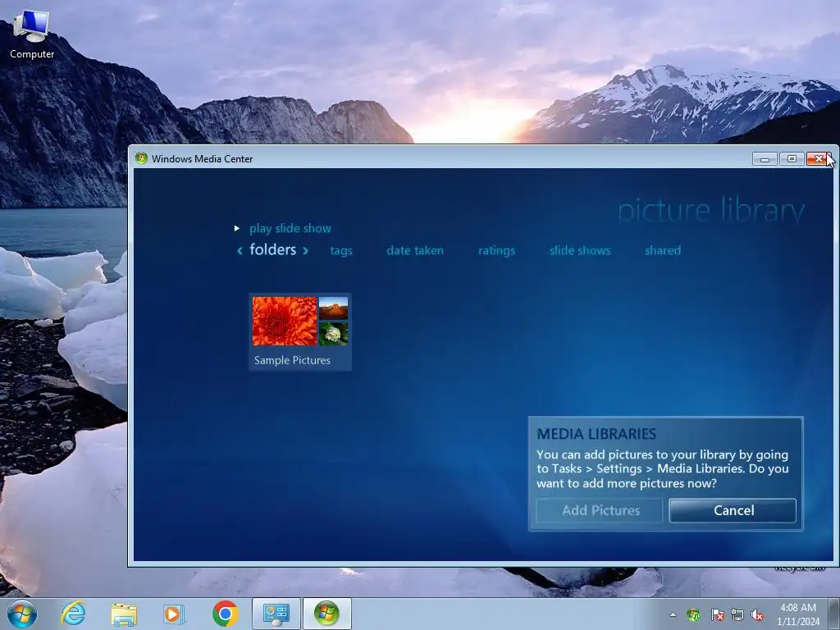Click the muted volume speaker icon
Viewport: 840px width, 630px height.
click(x=757, y=614)
